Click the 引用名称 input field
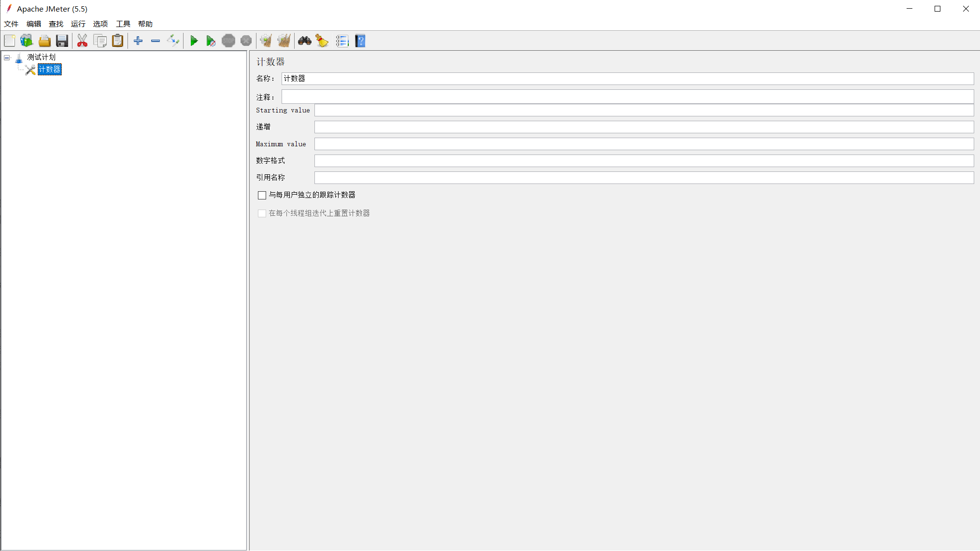Image resolution: width=980 pixels, height=551 pixels. coord(643,178)
